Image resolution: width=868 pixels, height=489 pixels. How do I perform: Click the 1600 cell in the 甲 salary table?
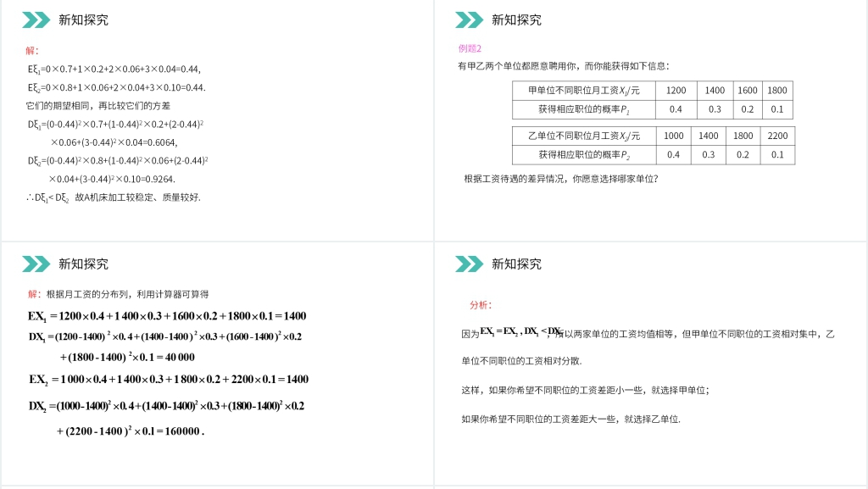[748, 91]
